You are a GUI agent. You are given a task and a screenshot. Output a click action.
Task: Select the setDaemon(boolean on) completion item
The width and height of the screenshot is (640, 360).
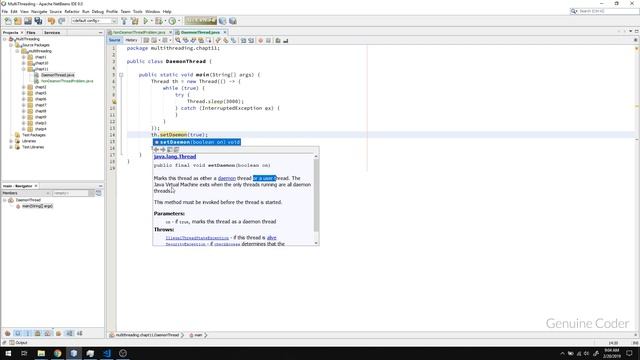197,142
